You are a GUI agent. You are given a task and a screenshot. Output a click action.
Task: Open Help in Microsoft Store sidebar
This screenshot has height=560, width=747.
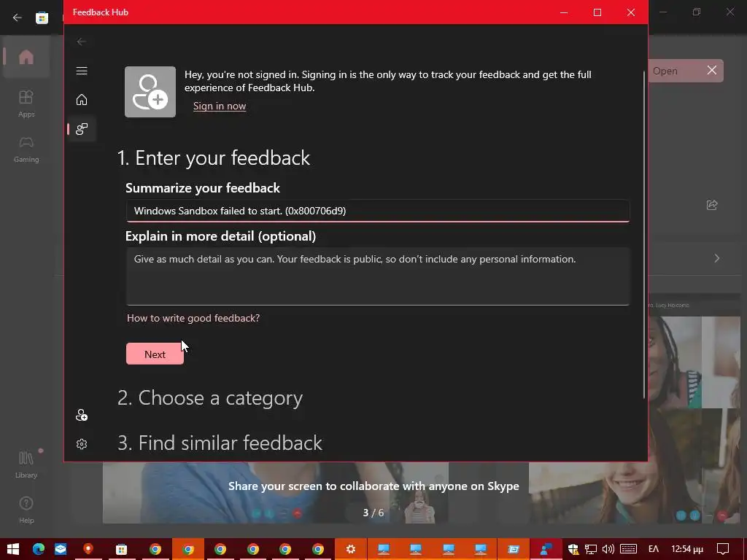26,510
